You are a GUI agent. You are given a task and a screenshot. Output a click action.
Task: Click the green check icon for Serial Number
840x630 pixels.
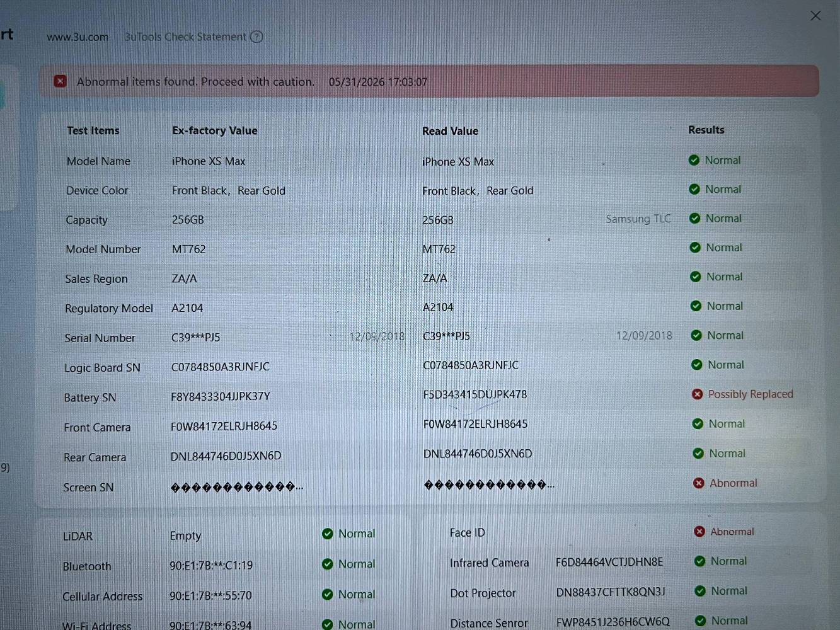pos(696,335)
